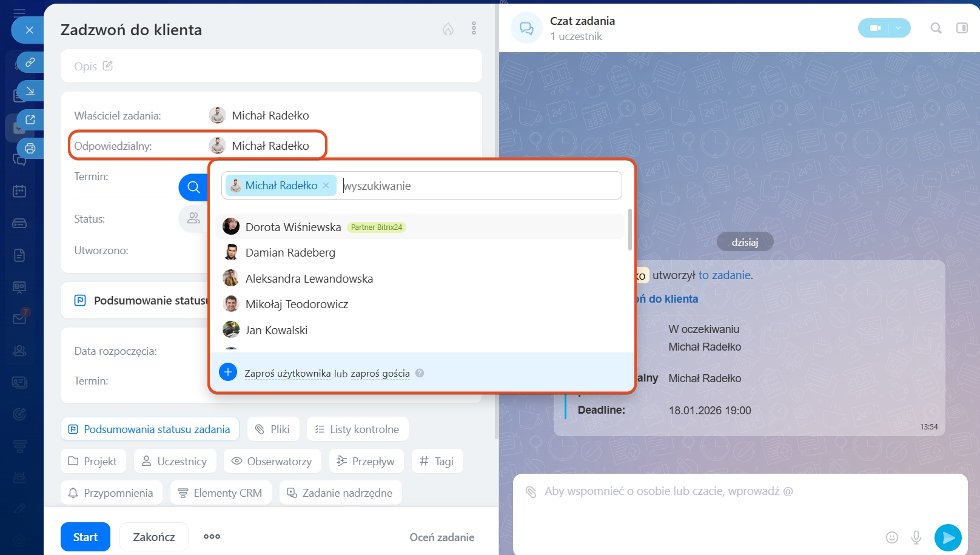The image size is (980, 555).
Task: Add Tagi tags to the task
Action: (437, 461)
